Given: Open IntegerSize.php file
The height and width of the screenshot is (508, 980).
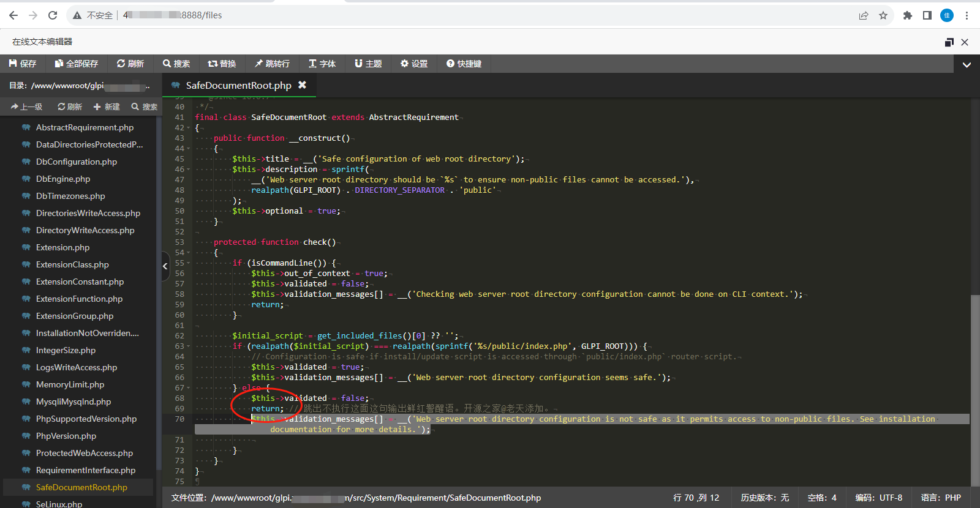Looking at the screenshot, I should (66, 350).
